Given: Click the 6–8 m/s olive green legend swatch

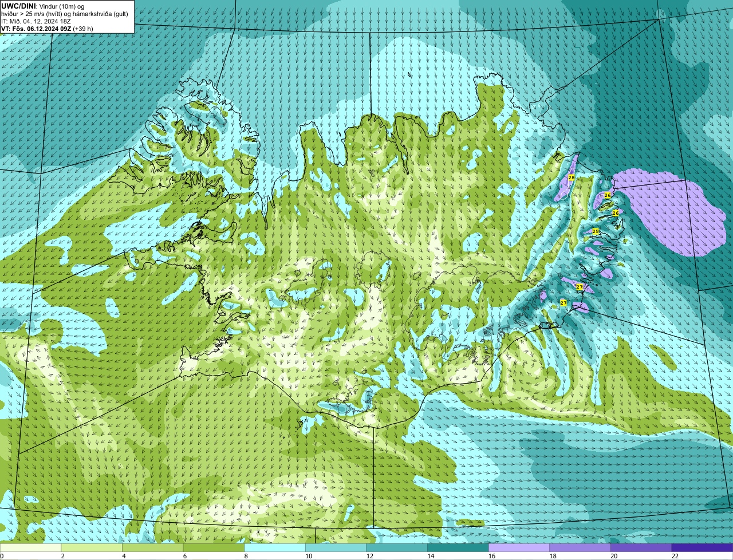Looking at the screenshot, I should coord(214,548).
